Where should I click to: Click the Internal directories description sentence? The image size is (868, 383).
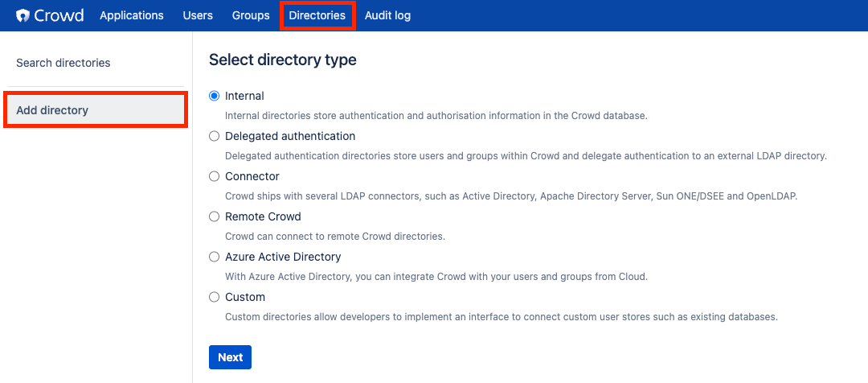coord(436,116)
